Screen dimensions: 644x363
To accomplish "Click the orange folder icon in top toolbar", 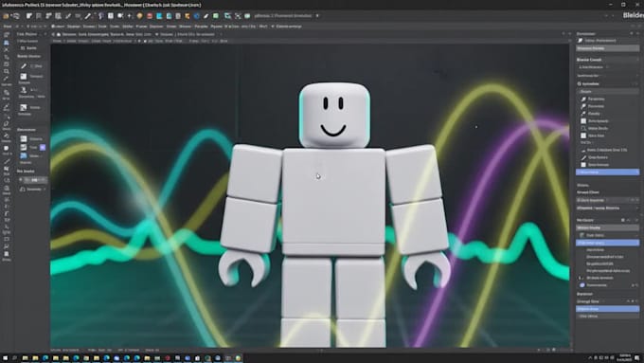I will (x=6, y=15).
